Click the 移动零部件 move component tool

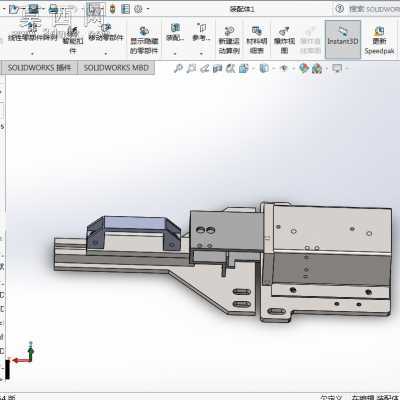[x=106, y=33]
